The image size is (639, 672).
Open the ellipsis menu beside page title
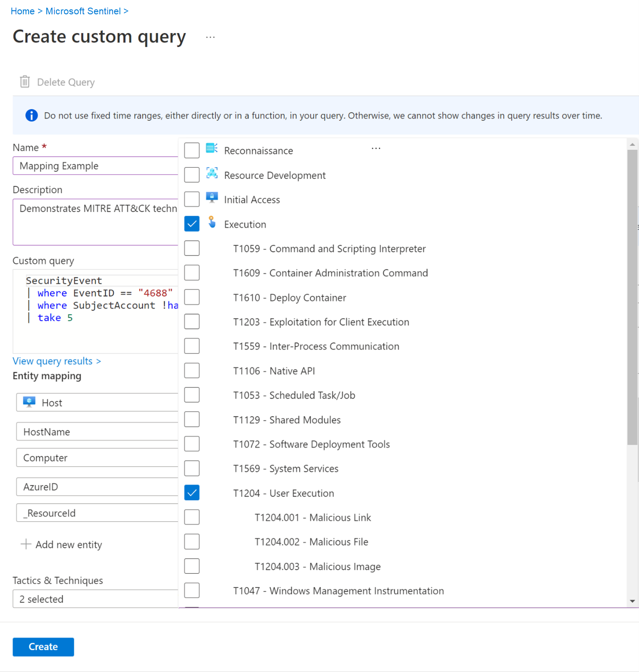[x=210, y=38]
